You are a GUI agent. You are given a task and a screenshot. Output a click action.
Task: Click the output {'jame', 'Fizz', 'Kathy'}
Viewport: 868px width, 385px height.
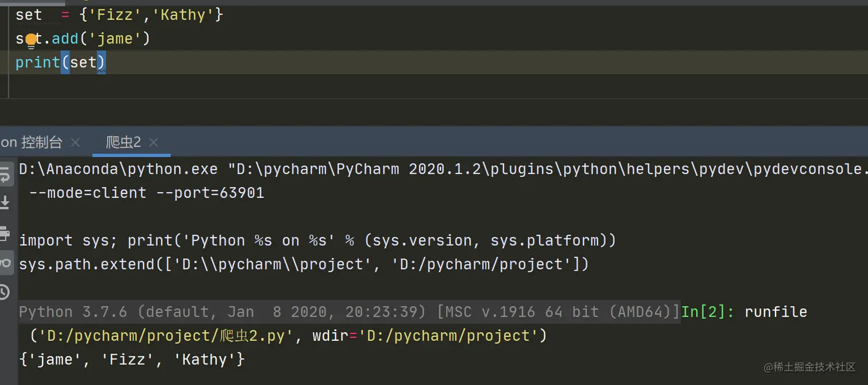[x=132, y=360]
